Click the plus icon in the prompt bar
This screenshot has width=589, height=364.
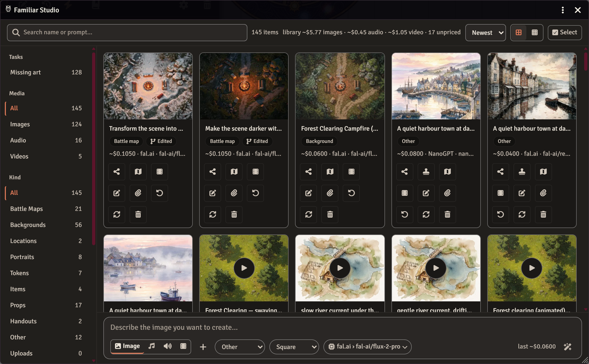[203, 347]
